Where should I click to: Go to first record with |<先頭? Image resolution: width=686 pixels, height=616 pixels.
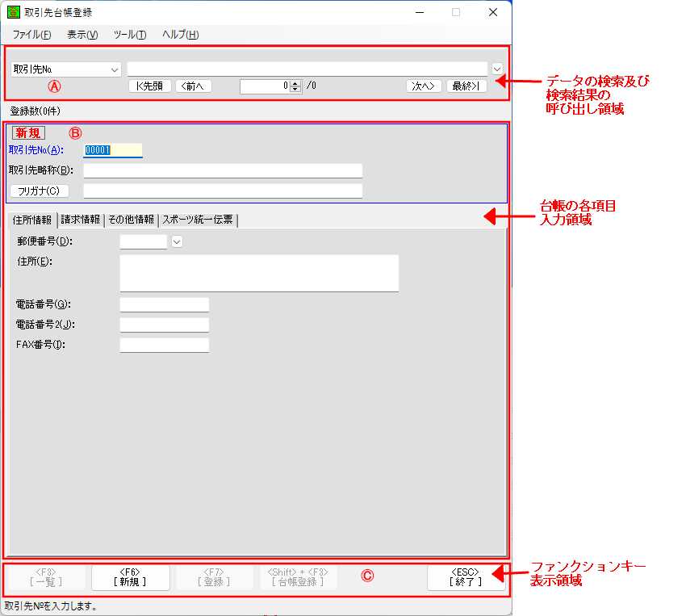coord(149,86)
